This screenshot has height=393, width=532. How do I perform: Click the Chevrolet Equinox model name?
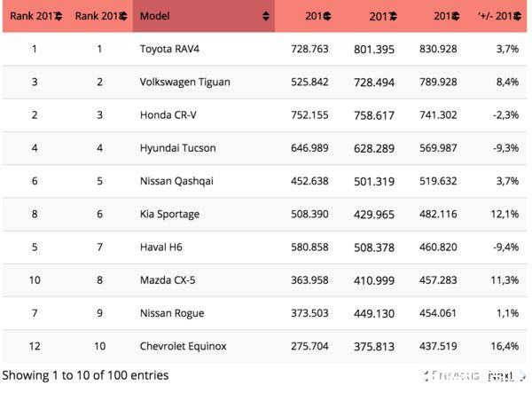(184, 347)
